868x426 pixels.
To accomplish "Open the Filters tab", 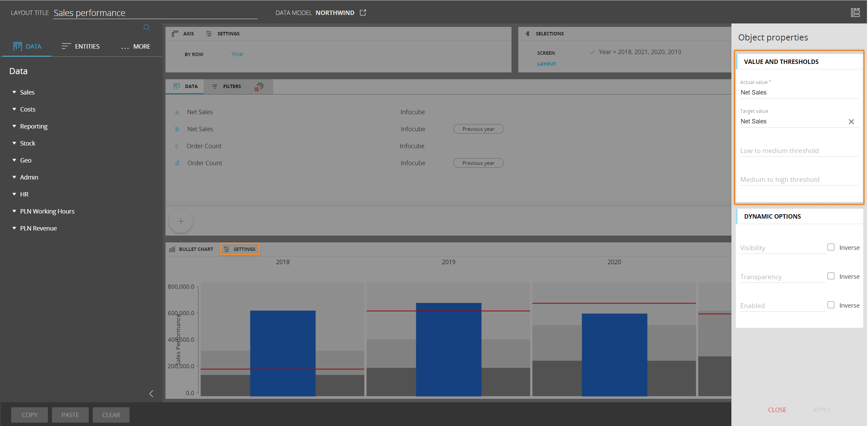I will point(227,86).
